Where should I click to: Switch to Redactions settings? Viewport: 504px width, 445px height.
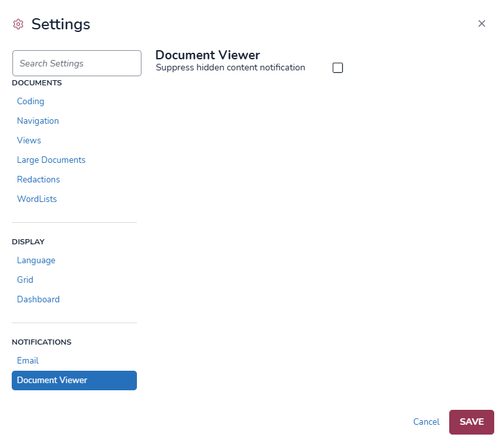coord(38,179)
